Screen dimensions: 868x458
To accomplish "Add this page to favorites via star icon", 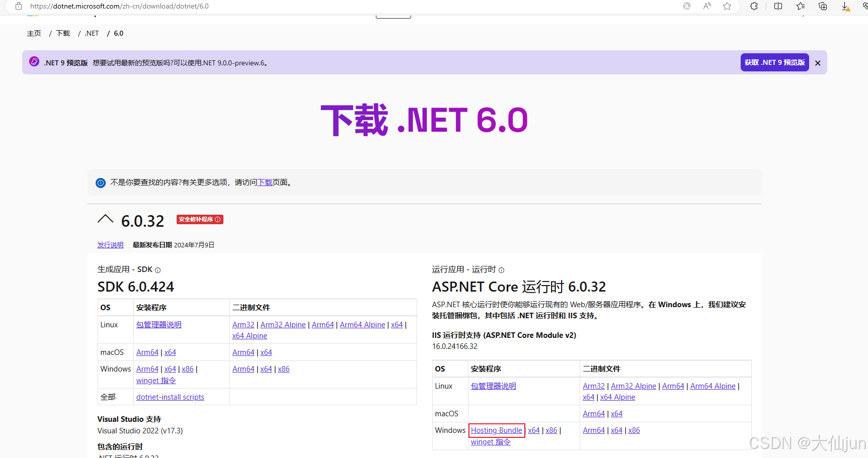I will 727,6.
